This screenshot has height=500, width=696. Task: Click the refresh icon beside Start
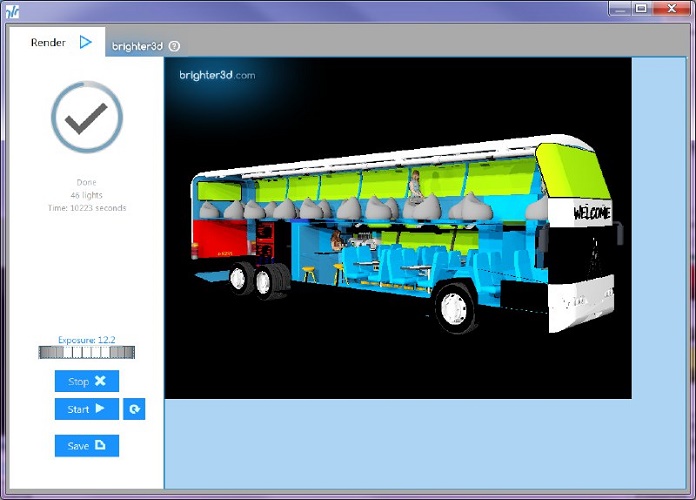pos(134,409)
